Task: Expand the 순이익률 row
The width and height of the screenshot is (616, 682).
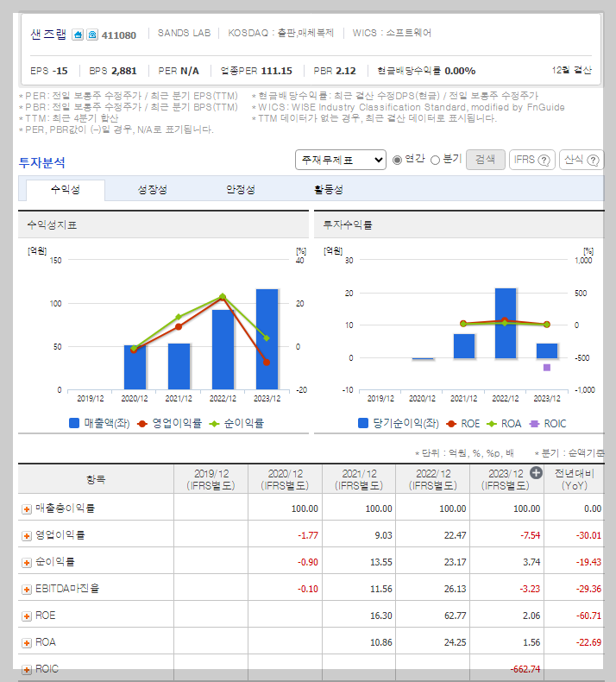Action: point(27,563)
